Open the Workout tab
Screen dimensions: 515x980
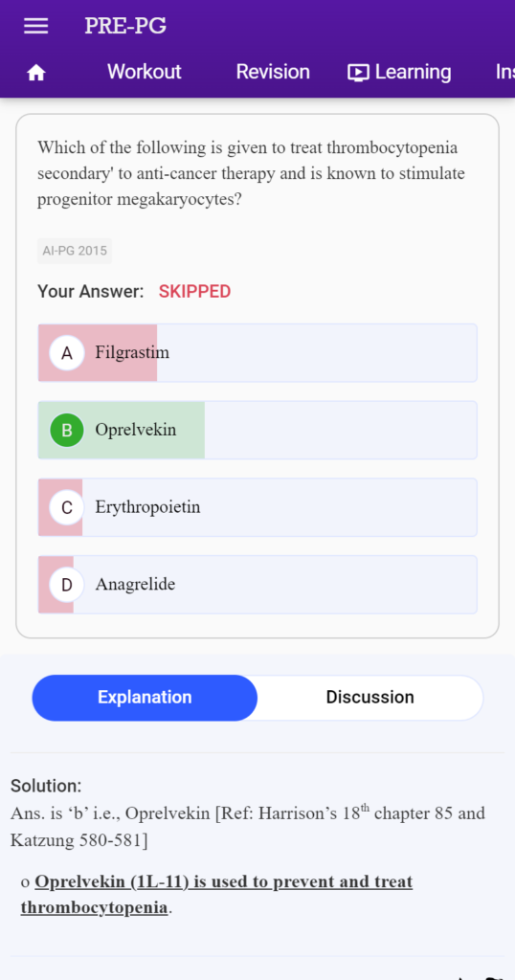[x=145, y=72]
